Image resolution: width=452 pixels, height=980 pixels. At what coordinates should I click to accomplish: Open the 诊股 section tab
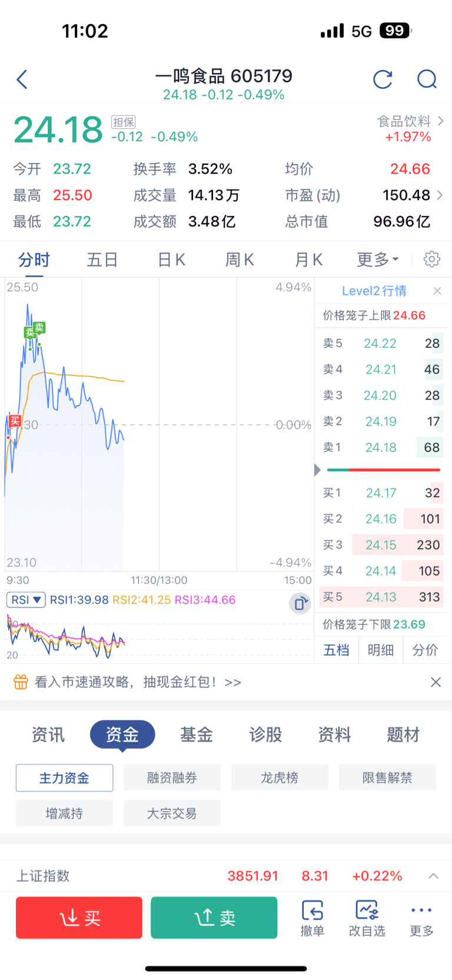coord(265,735)
